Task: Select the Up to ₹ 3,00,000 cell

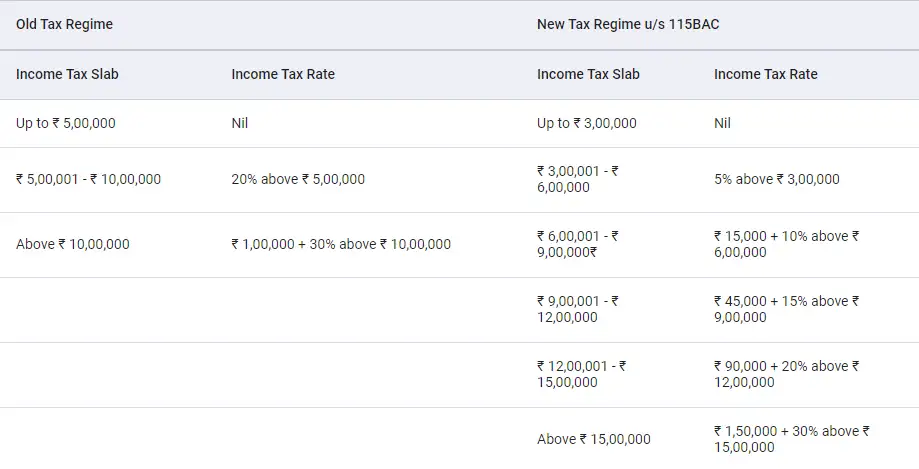Action: (586, 123)
